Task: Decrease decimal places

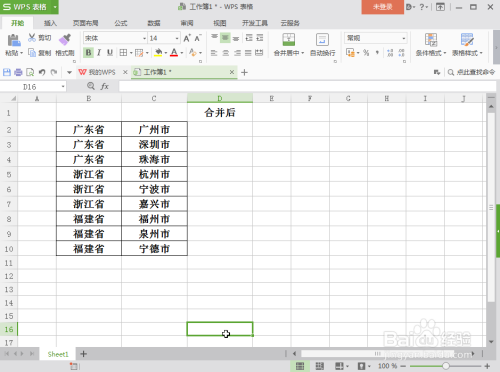Action: click(x=401, y=53)
